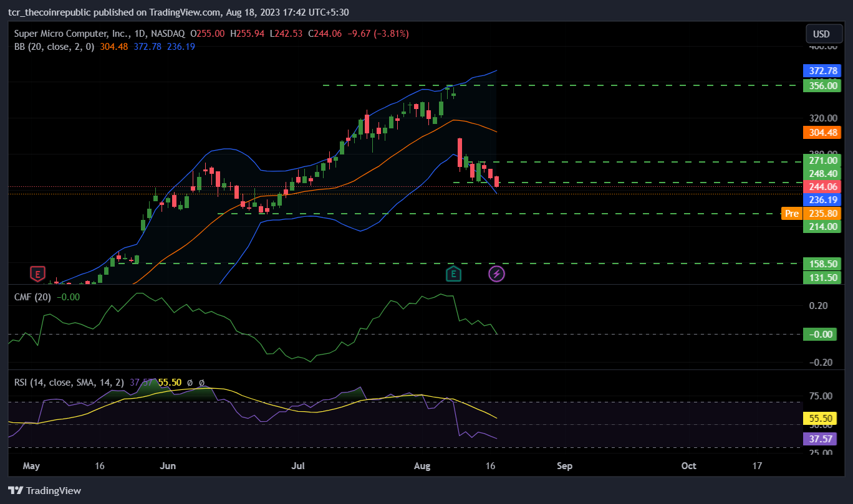Select the BB (20, close, 2, 0) indicator label
This screenshot has height=504, width=853.
[54, 47]
